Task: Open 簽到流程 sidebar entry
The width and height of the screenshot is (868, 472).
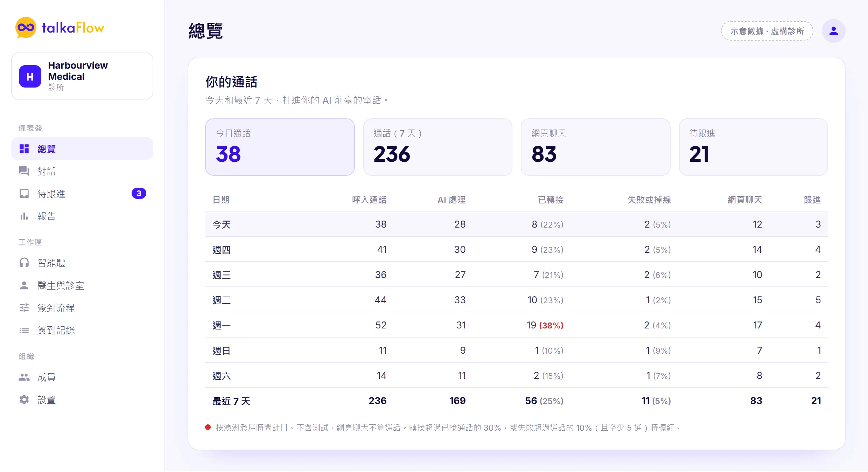Action: click(x=82, y=308)
